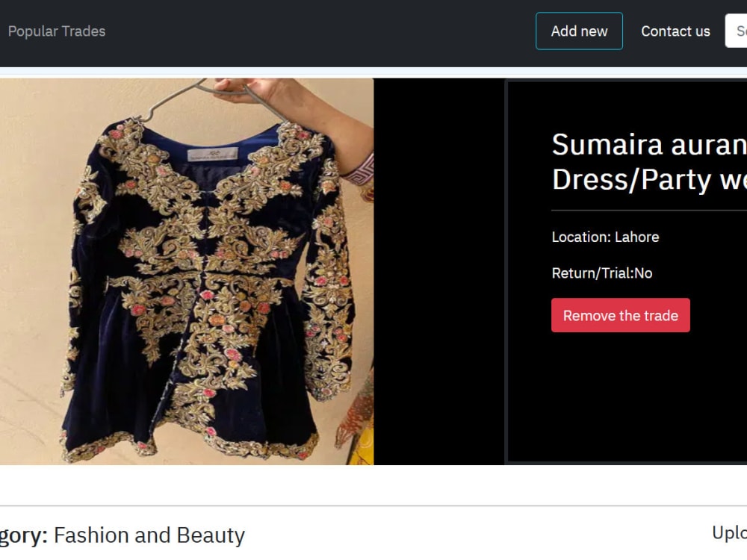Focus the search input field in navbar

click(736, 31)
